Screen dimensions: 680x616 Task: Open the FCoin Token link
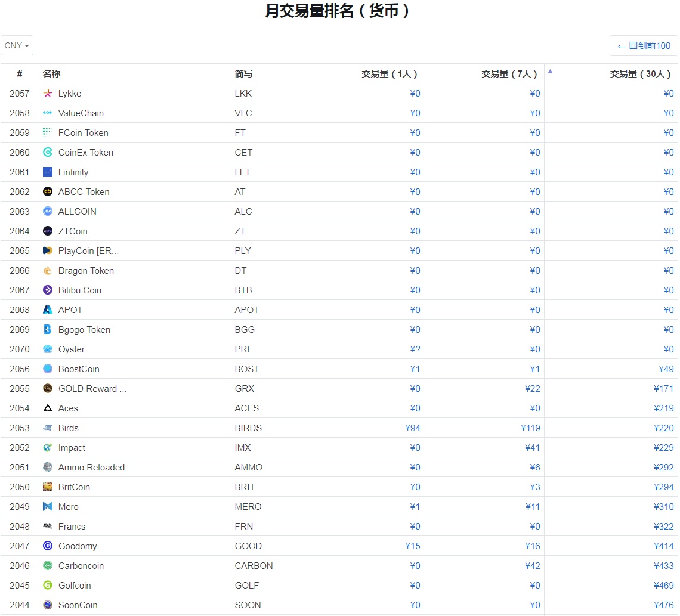tap(84, 132)
